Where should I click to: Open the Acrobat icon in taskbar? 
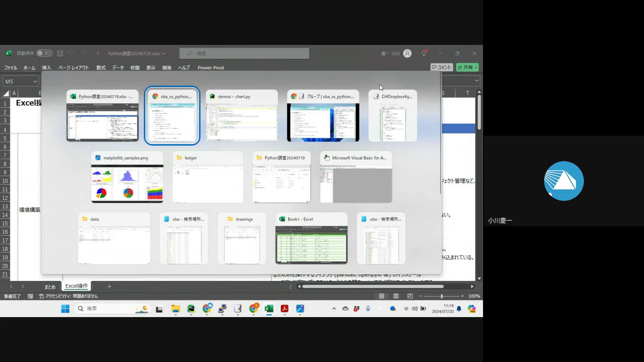click(x=284, y=309)
